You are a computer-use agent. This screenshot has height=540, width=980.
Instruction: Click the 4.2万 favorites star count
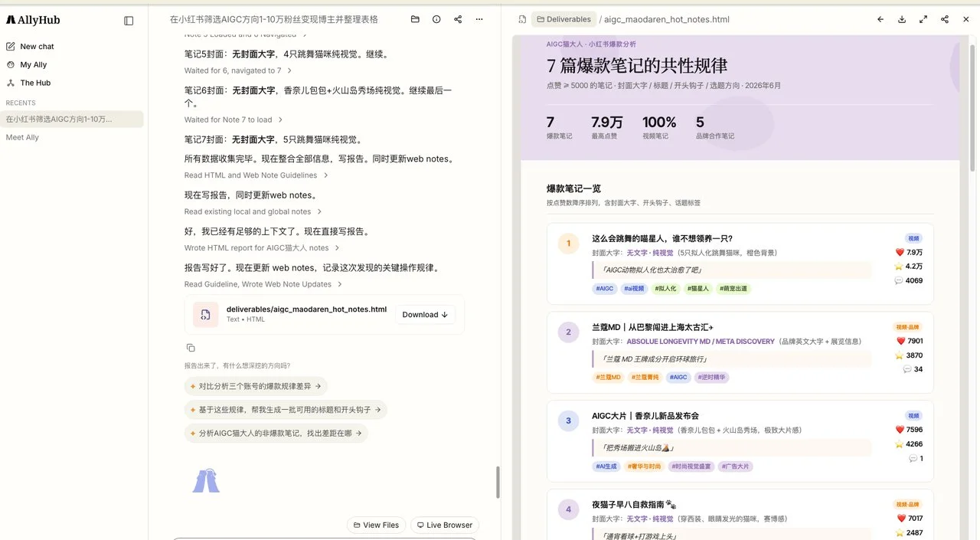(x=909, y=267)
